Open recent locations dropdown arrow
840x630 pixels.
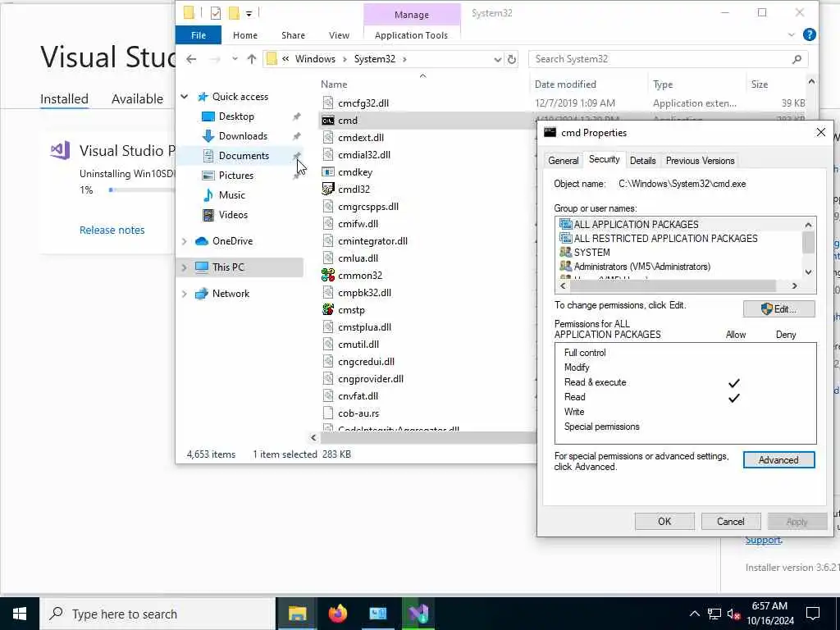[235, 59]
